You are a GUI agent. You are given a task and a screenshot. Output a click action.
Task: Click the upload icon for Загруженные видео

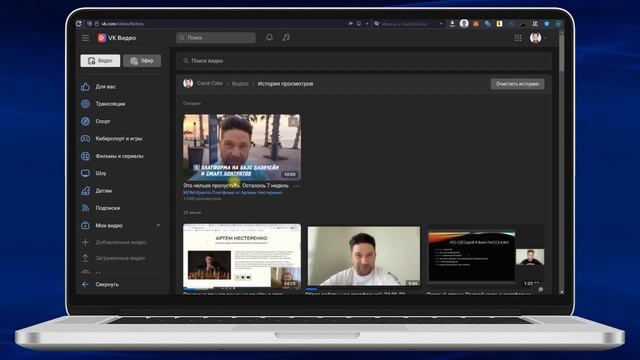click(x=85, y=258)
